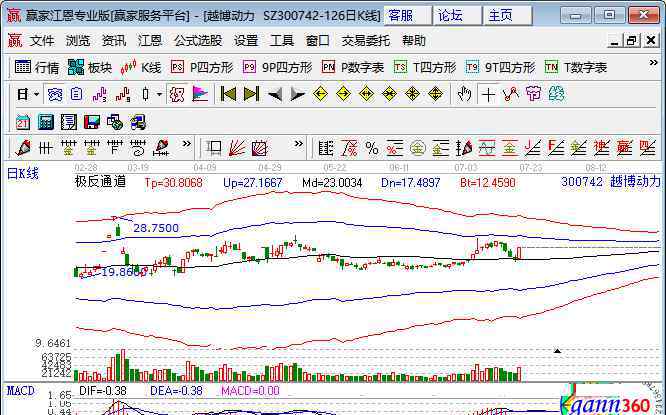Open the 文件 menu
Viewport: 666px width, 415px height.
(x=42, y=41)
